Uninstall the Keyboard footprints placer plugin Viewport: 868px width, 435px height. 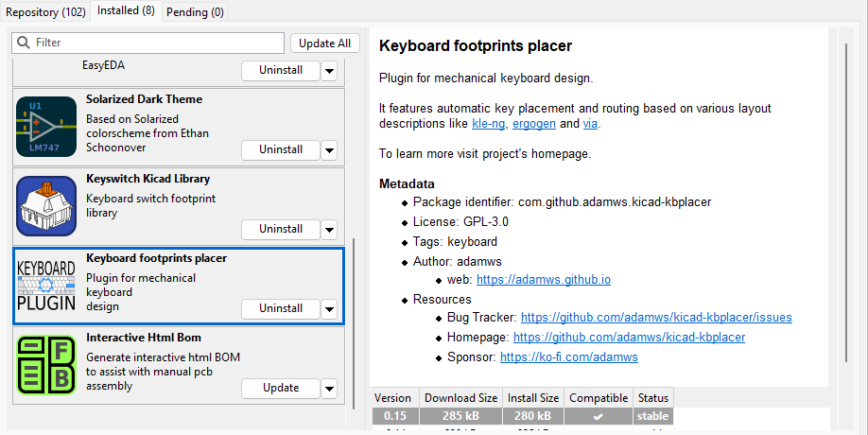coord(281,308)
